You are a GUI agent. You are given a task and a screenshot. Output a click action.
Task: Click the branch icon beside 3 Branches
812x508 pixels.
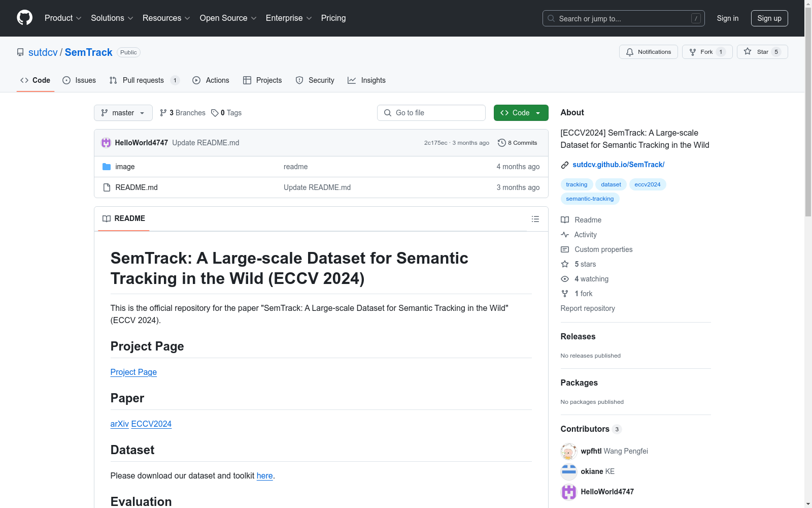(x=163, y=113)
